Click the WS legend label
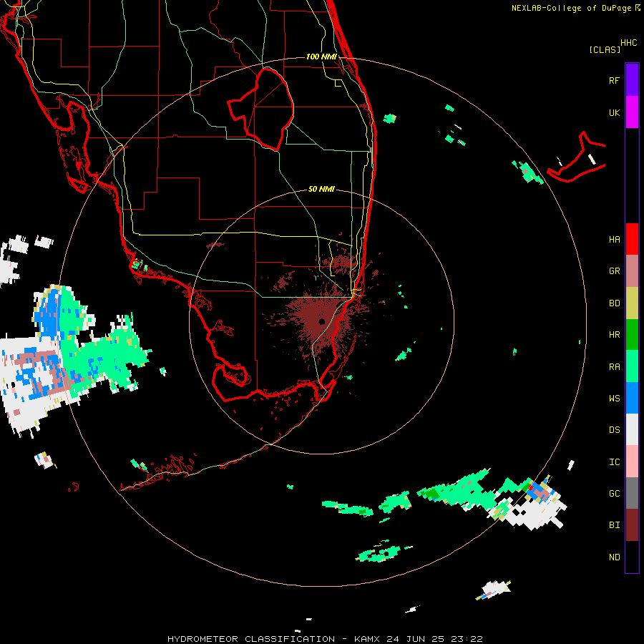The height and width of the screenshot is (644, 644). (x=614, y=399)
